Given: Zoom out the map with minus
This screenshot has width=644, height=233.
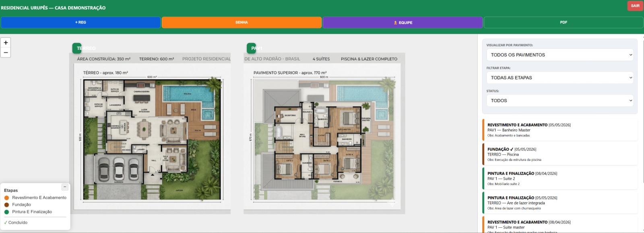Looking at the screenshot, I should point(6,53).
